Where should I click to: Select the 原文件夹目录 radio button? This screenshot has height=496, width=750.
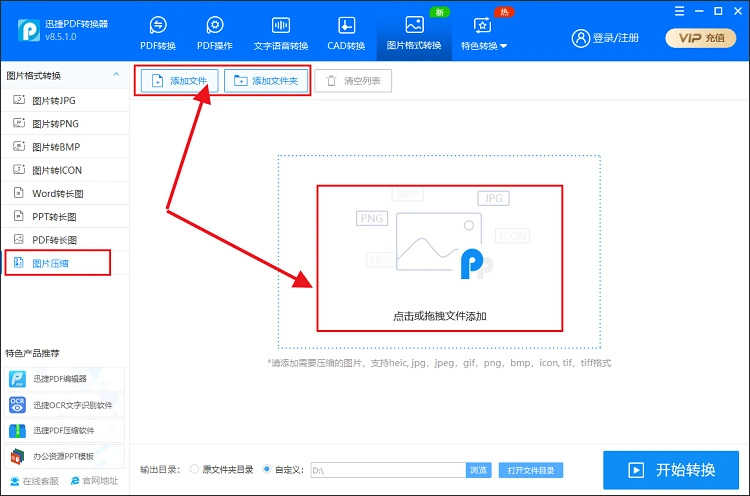(194, 469)
